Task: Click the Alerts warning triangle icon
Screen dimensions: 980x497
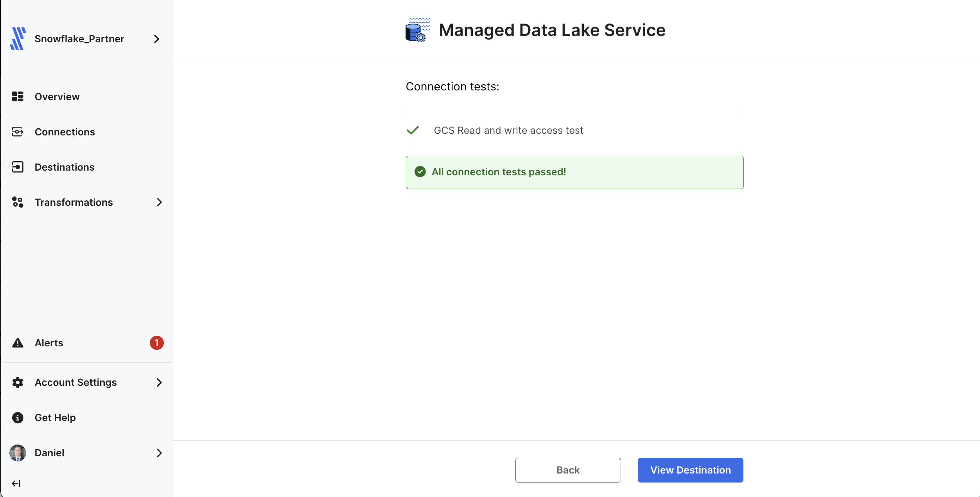Action: click(x=18, y=343)
